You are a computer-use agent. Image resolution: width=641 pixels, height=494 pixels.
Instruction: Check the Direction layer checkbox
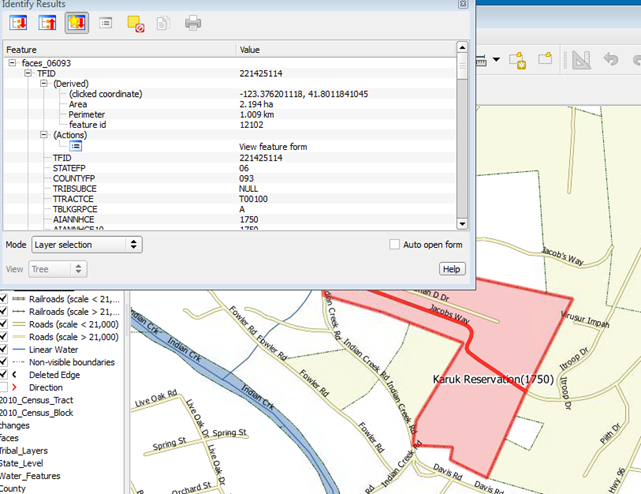pos(6,387)
